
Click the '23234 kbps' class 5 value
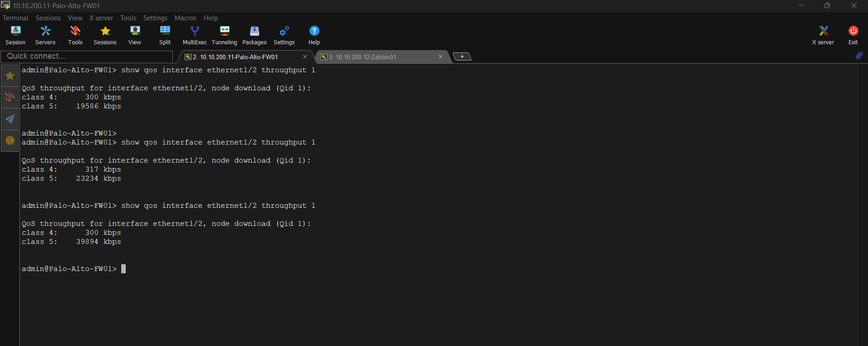click(99, 178)
